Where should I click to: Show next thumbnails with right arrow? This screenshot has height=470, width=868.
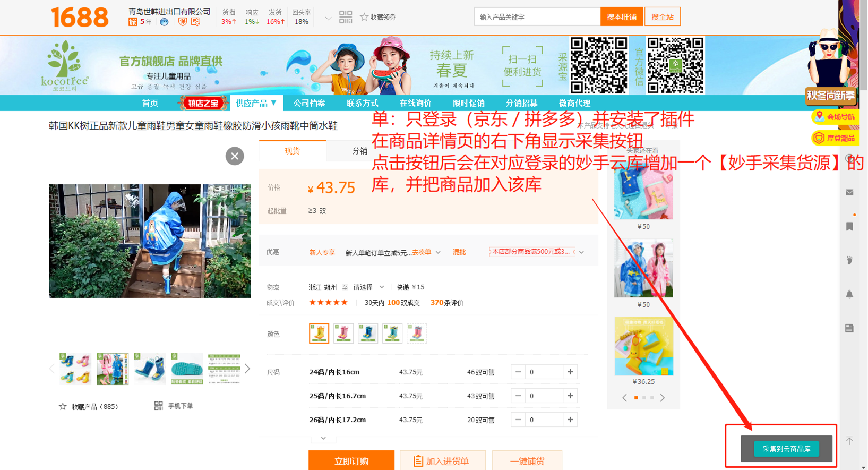point(247,369)
